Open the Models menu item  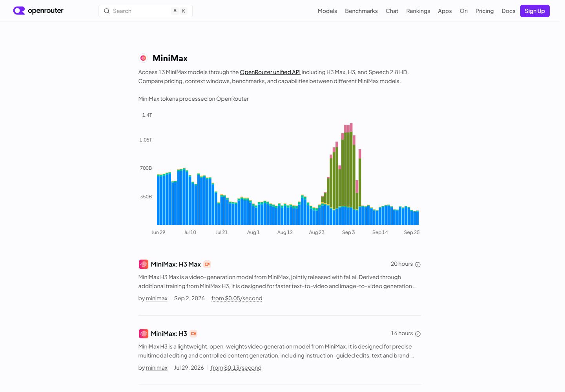point(327,11)
